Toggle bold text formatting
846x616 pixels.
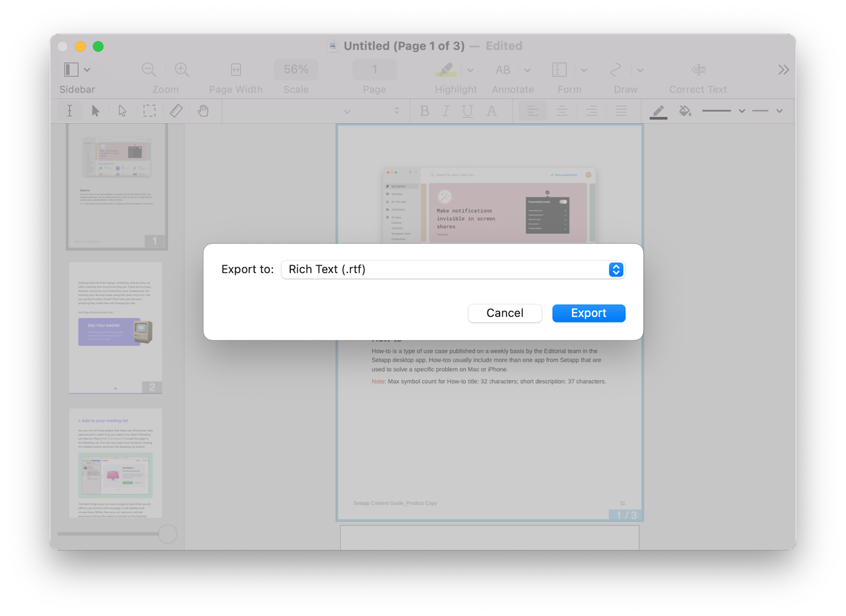point(424,111)
